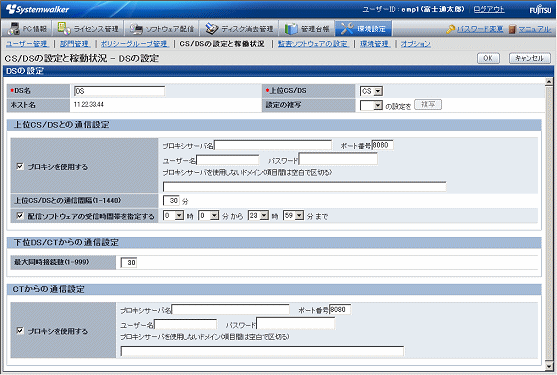This screenshot has width=557, height=375.
Task: Click upper CS/DS ユーザー名 field
Action: coord(228,160)
